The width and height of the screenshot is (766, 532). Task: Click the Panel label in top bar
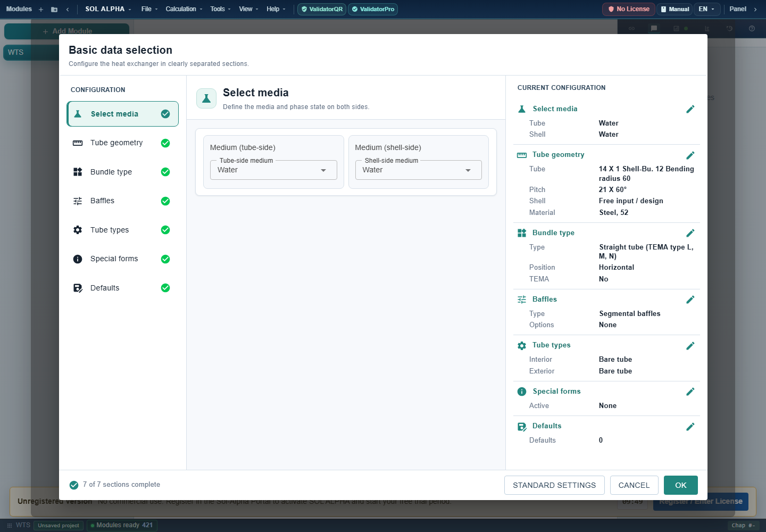click(x=738, y=9)
